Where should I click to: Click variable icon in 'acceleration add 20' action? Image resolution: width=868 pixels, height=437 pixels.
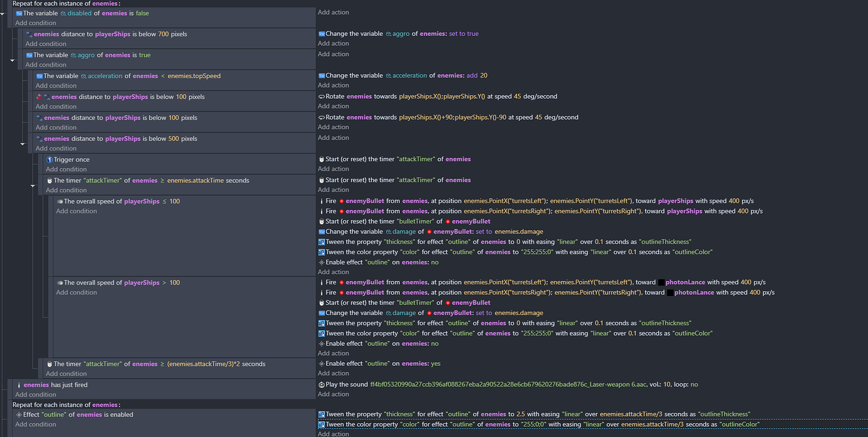pos(321,76)
